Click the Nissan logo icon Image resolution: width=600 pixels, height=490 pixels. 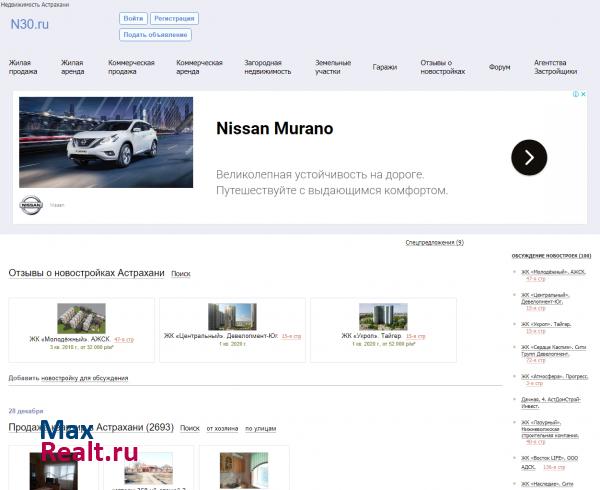(x=31, y=205)
